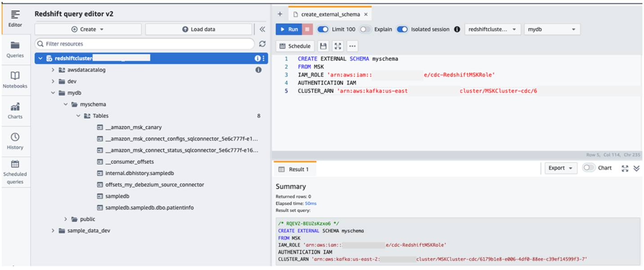Toggle the Chart switch
Screen dimensions: 644x270
[589, 168]
